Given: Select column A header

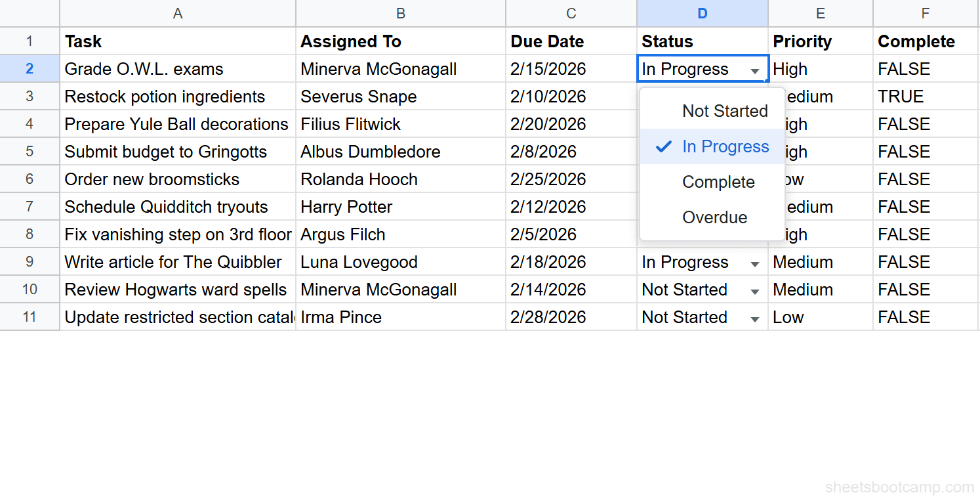Looking at the screenshot, I should 177,13.
